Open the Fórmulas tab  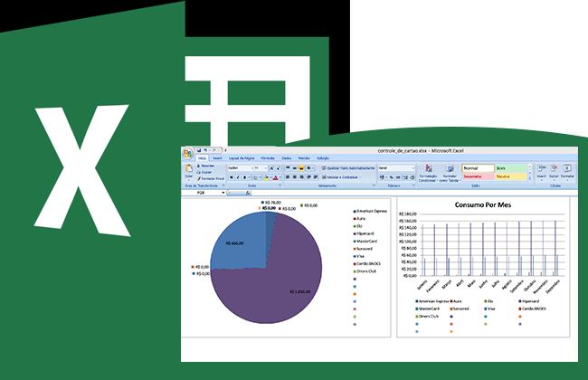(x=268, y=158)
